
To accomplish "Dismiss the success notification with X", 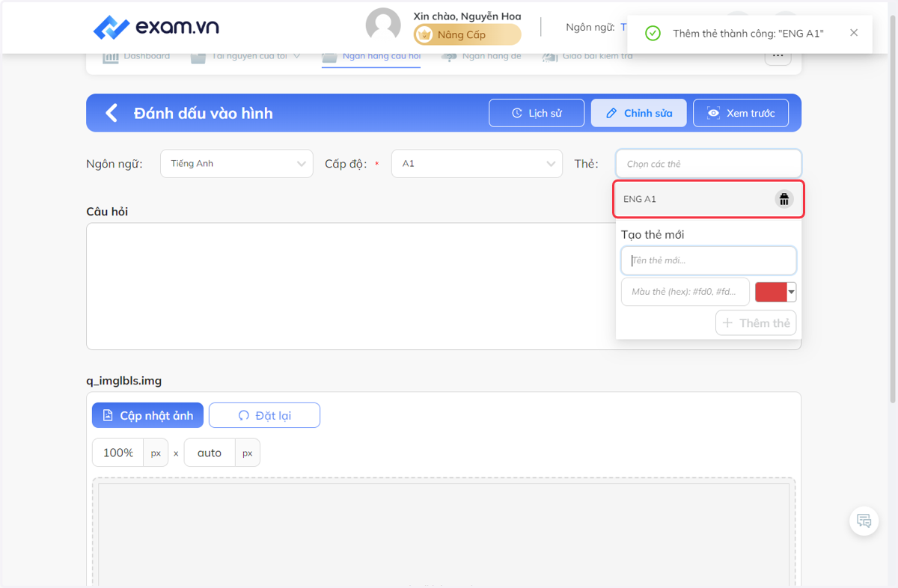I will tap(854, 33).
